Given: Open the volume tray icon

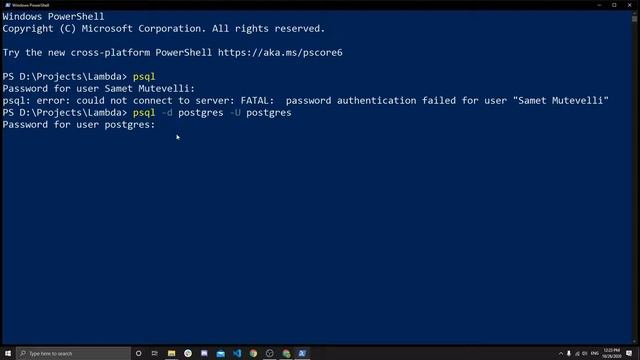Looking at the screenshot, I should tap(585, 353).
